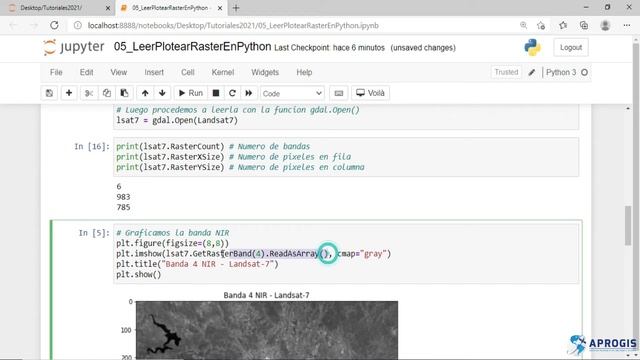640x360 pixels.
Task: Click the pencil edit mode icon
Action: click(531, 73)
